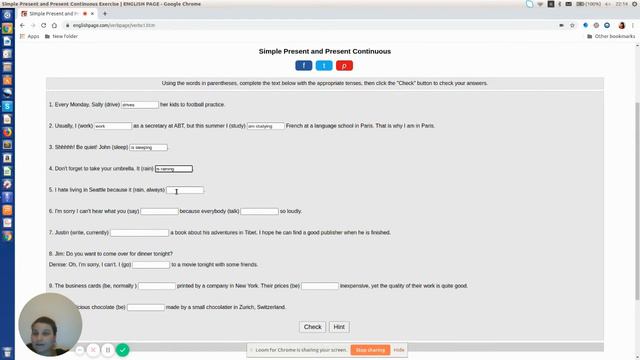The height and width of the screenshot is (360, 640).
Task: Open the Amazon icon in the dock
Action: pyautogui.click(x=7, y=158)
